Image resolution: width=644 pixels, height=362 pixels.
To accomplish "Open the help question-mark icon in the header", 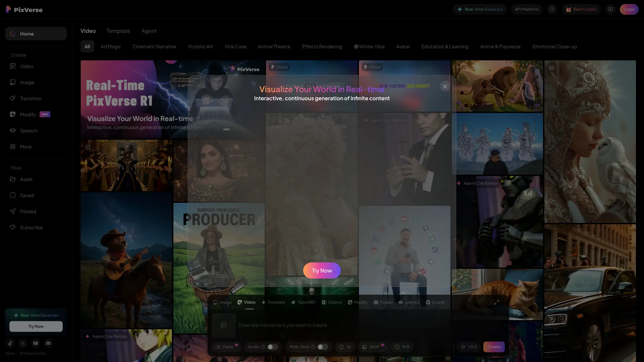I will [552, 9].
